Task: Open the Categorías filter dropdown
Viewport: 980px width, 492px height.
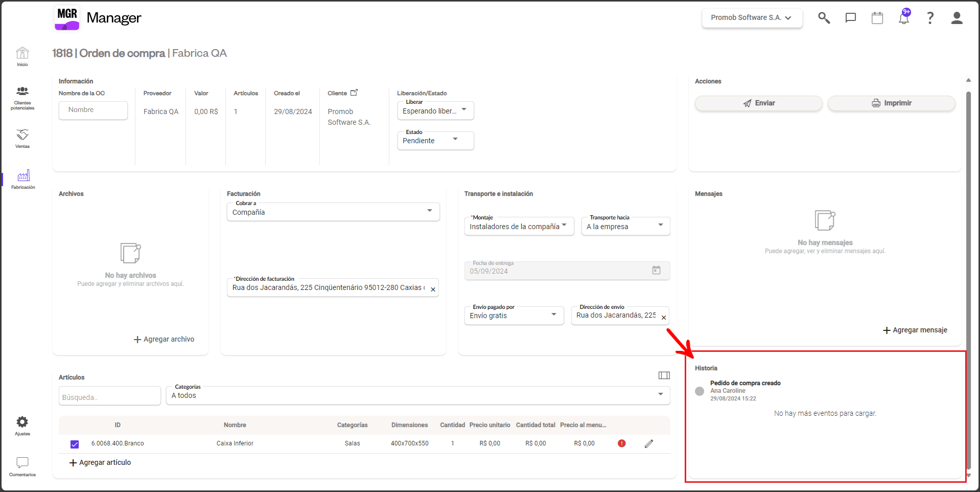Action: (x=418, y=395)
